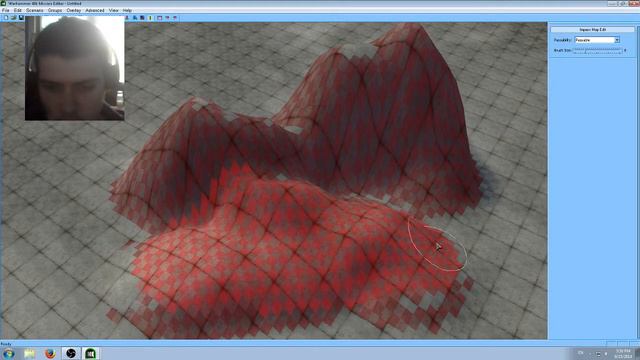Click the window-frame toolbar icon
Screen dimensions: 640x360
(x=160, y=18)
